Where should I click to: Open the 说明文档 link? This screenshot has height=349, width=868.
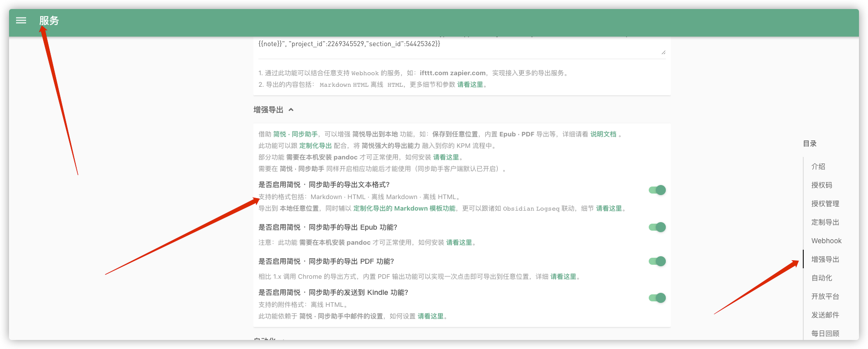[x=603, y=134]
